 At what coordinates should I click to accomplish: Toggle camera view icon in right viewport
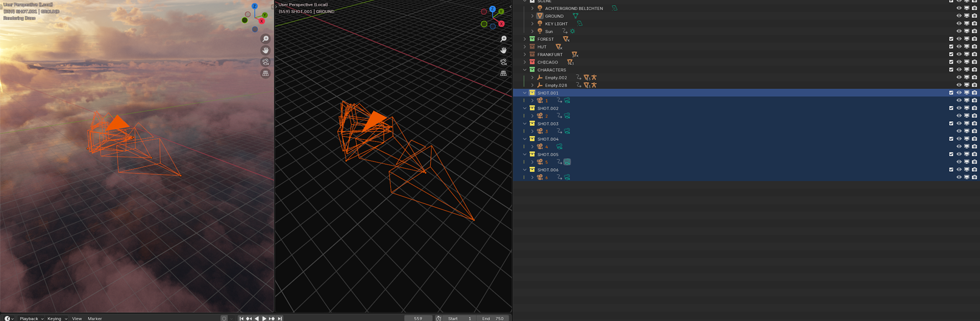point(503,62)
